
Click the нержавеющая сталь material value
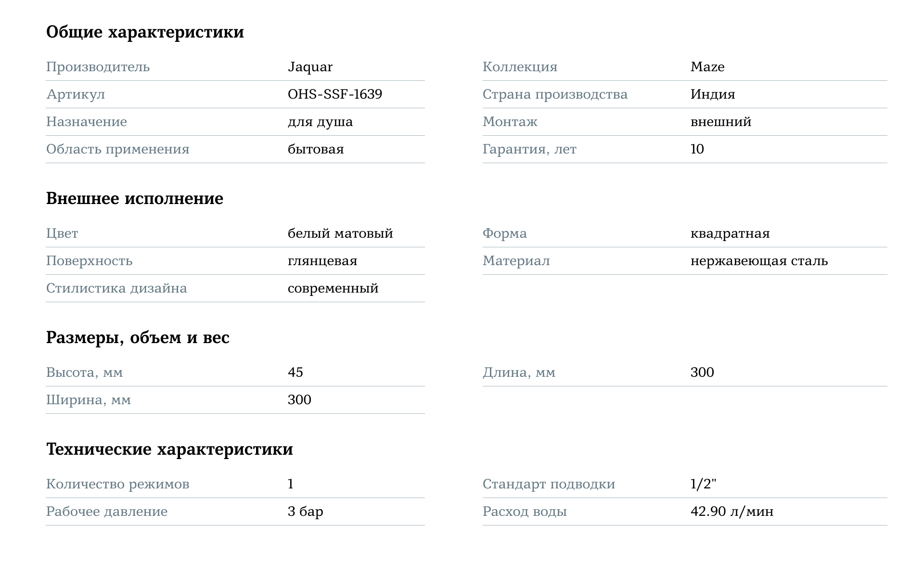click(x=759, y=261)
